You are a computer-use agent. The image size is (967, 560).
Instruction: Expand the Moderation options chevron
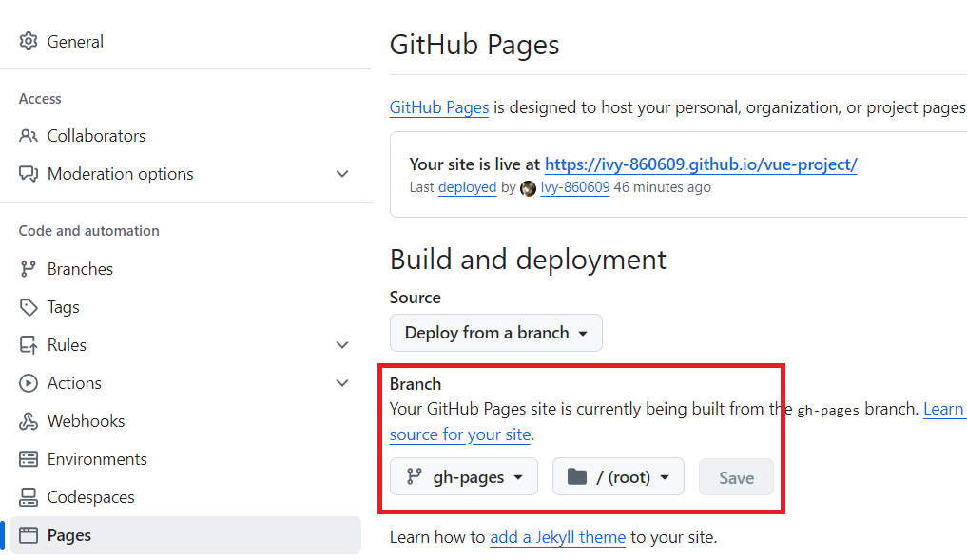tap(342, 174)
